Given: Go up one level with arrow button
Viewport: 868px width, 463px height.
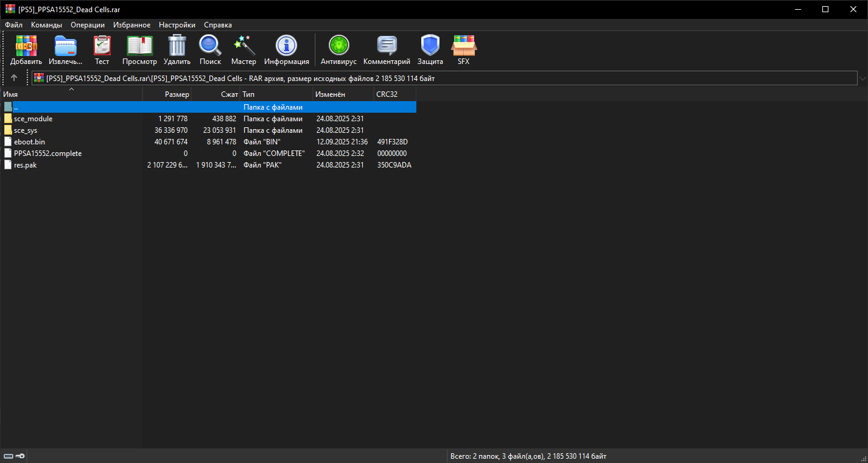Looking at the screenshot, I should (14, 78).
